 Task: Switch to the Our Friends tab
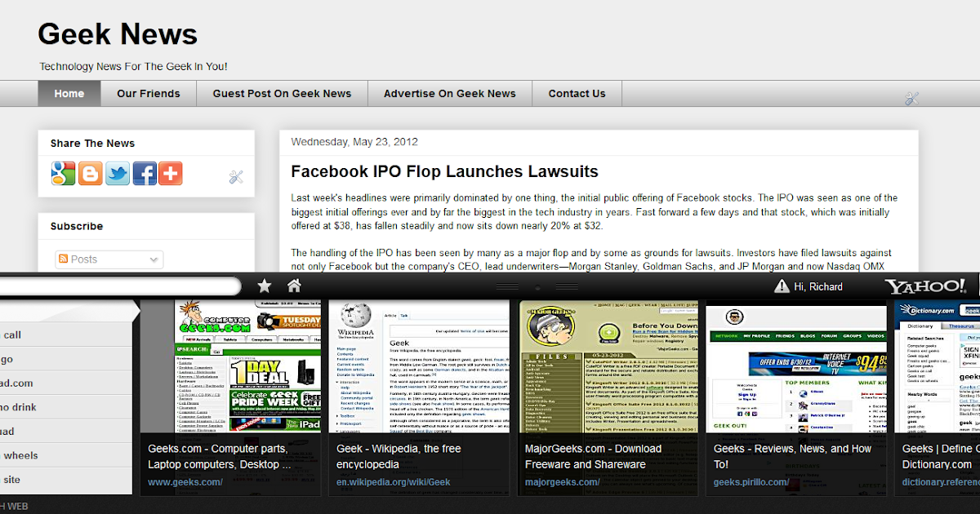(149, 93)
